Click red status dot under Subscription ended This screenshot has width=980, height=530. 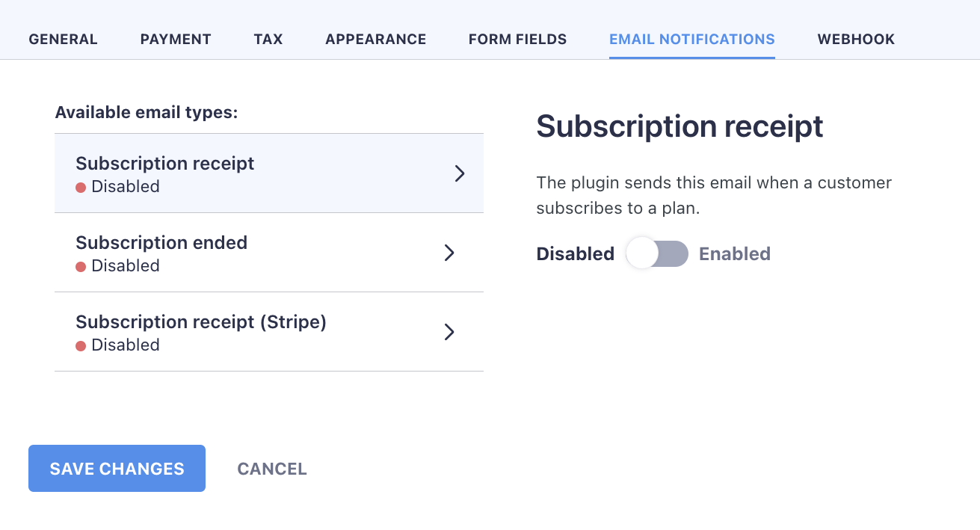point(81,266)
